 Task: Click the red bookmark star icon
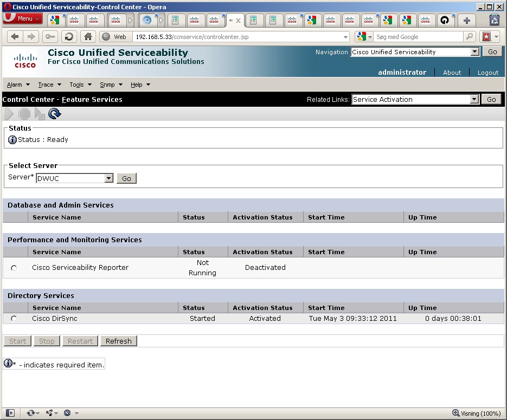pos(486,37)
